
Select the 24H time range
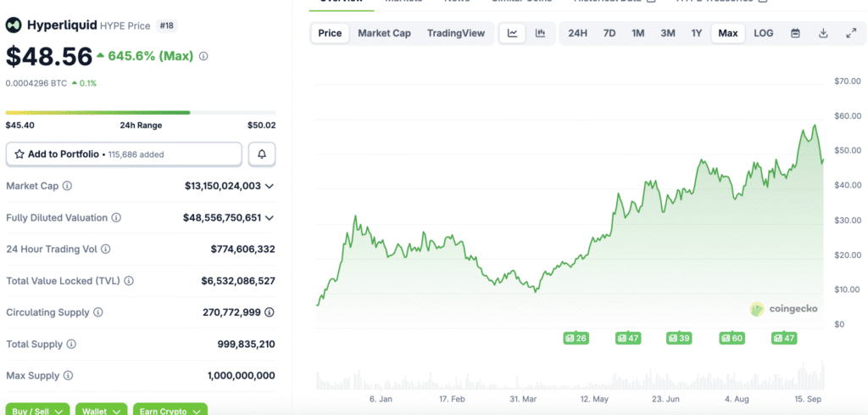[x=577, y=33]
